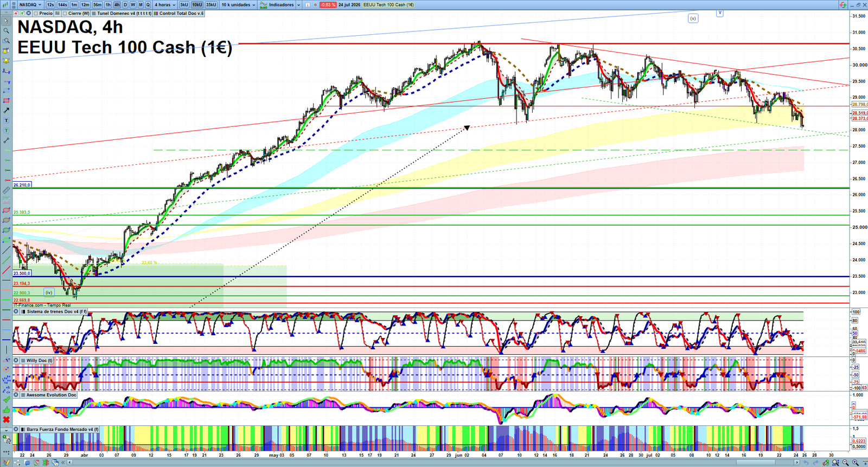Toggle the Cierre (W) checkbox
Image resolution: width=868 pixels, height=467 pixels.
tap(65, 13)
